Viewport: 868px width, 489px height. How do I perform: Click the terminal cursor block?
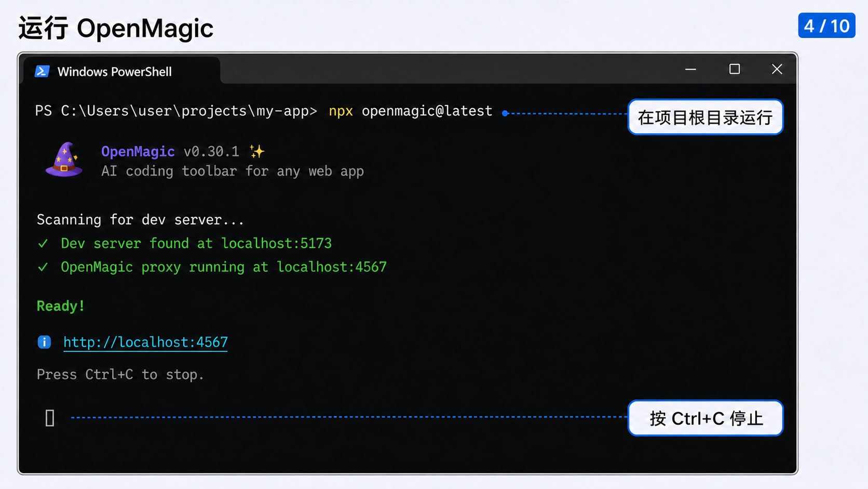50,418
